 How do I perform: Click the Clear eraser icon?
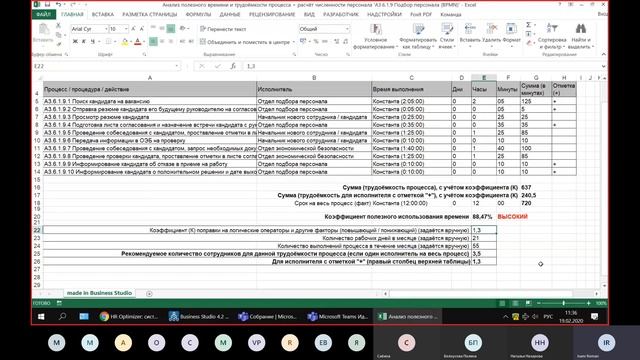click(529, 43)
